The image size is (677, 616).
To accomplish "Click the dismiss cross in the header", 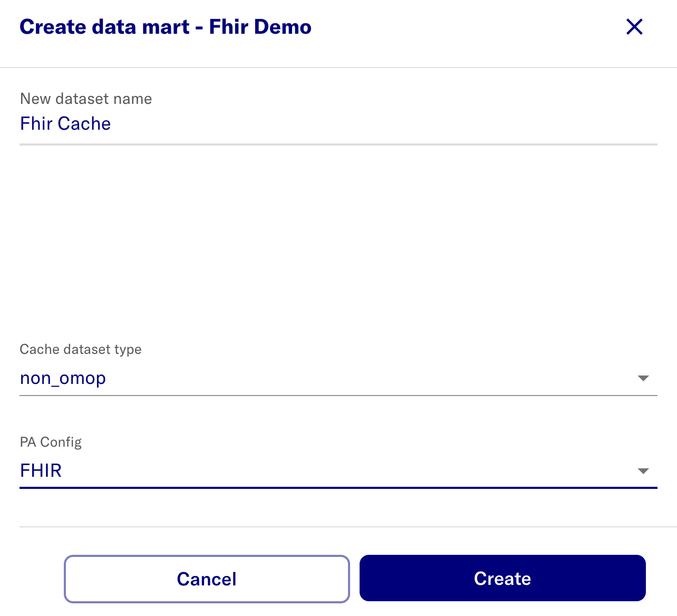I will (634, 26).
